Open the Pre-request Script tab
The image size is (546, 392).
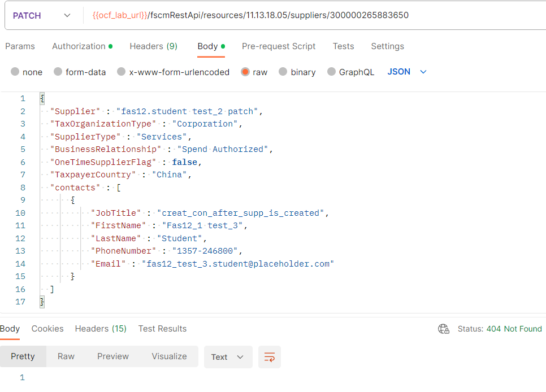tap(279, 46)
